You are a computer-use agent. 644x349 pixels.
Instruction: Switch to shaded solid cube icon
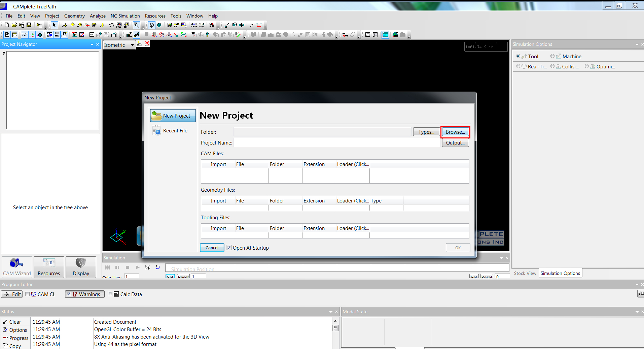tap(159, 25)
